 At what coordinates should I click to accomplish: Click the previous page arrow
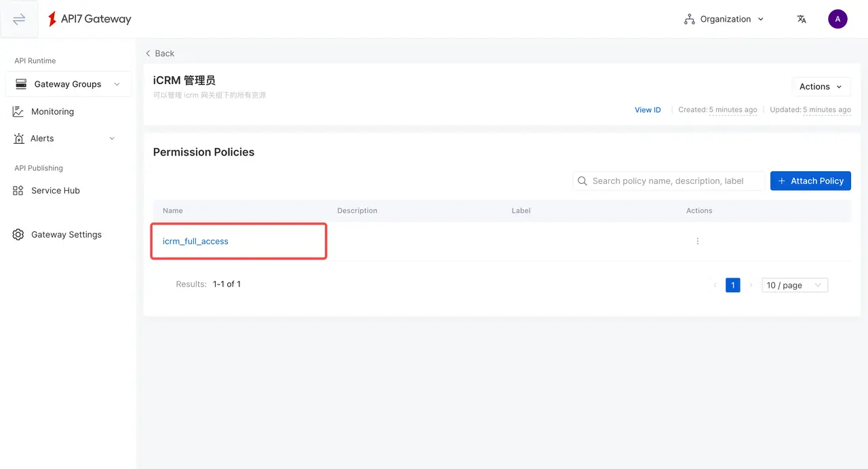click(x=715, y=285)
